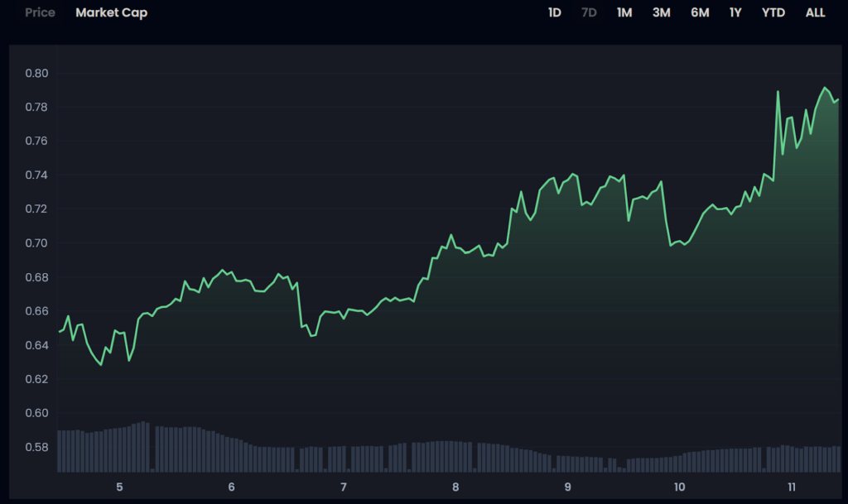Screen dimensions: 848x504
Task: Choose the 7D time range
Action: click(x=589, y=13)
